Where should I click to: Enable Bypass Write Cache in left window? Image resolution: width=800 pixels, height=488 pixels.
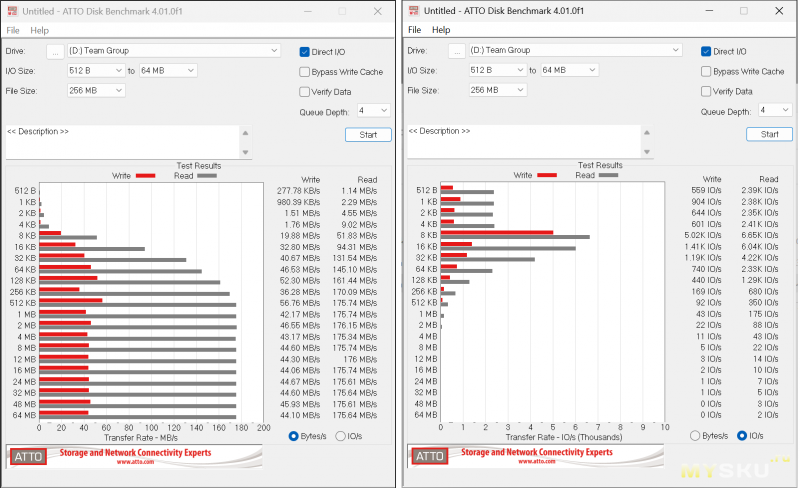[305, 72]
